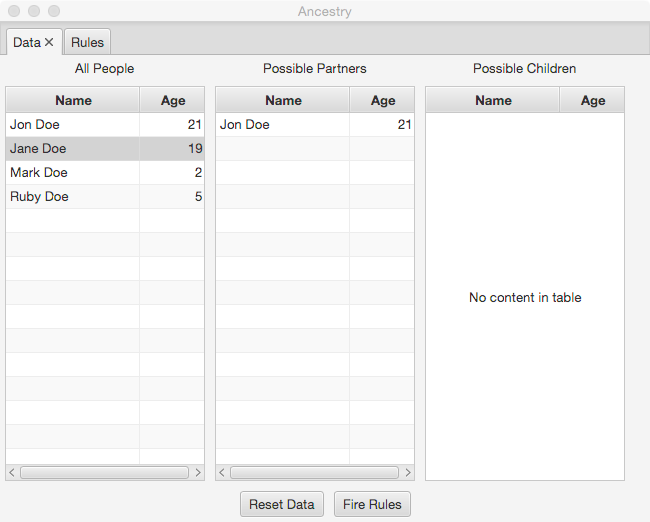Image resolution: width=650 pixels, height=522 pixels.
Task: Switch to the Rules tab
Action: pyautogui.click(x=88, y=43)
